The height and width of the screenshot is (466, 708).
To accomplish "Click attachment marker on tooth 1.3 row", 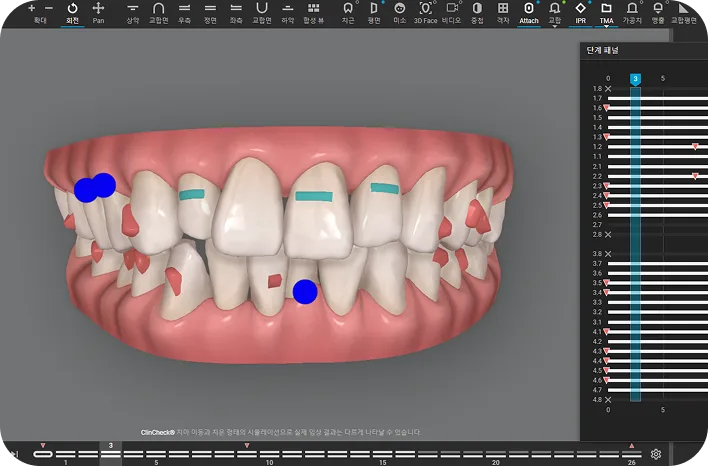I will 606,137.
